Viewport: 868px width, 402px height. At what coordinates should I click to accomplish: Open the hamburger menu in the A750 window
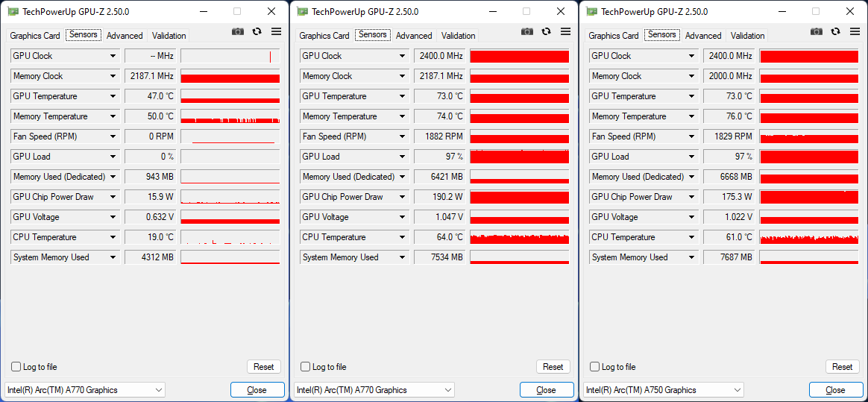pos(855,31)
